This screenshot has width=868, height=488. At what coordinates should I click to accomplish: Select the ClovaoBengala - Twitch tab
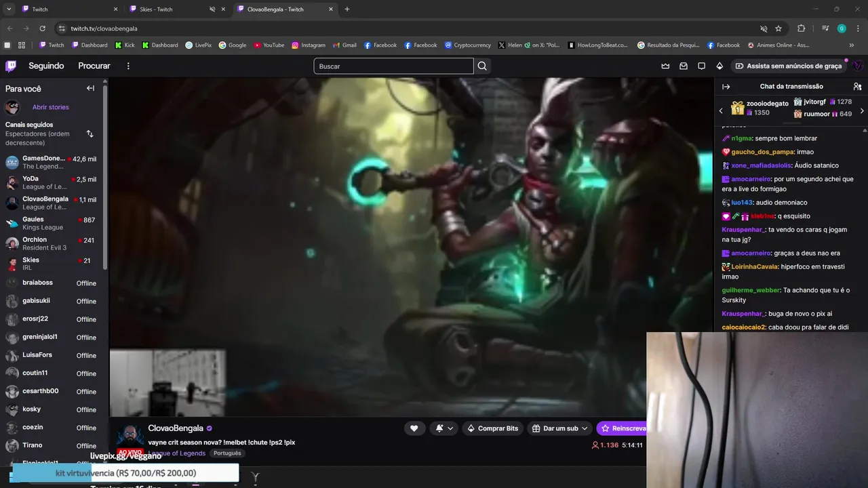pyautogui.click(x=285, y=9)
